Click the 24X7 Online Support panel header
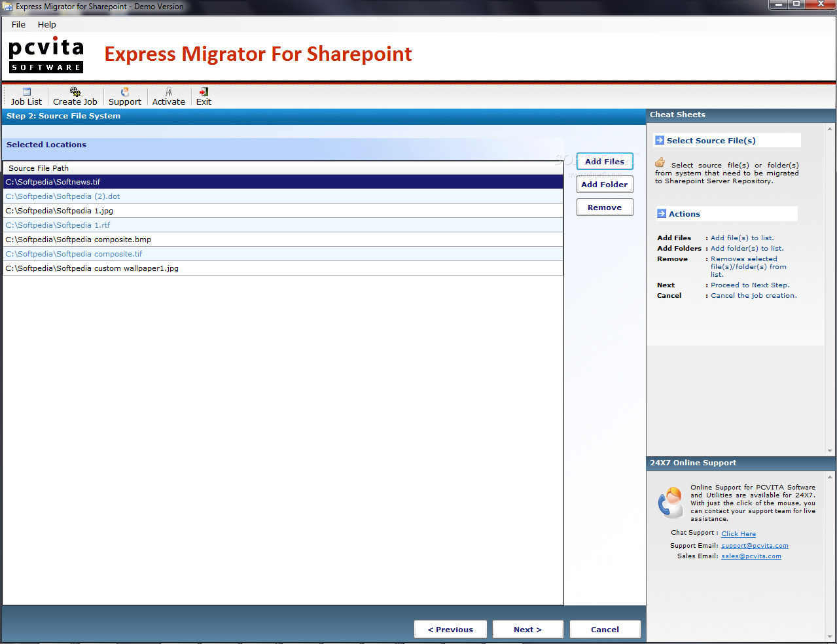Viewport: 837px width, 644px height. [741, 463]
